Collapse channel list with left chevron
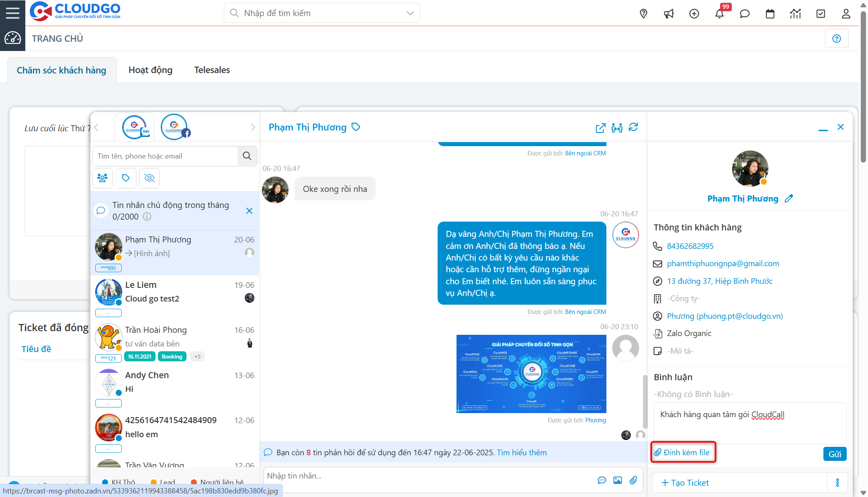Image resolution: width=868 pixels, height=497 pixels. pyautogui.click(x=96, y=127)
